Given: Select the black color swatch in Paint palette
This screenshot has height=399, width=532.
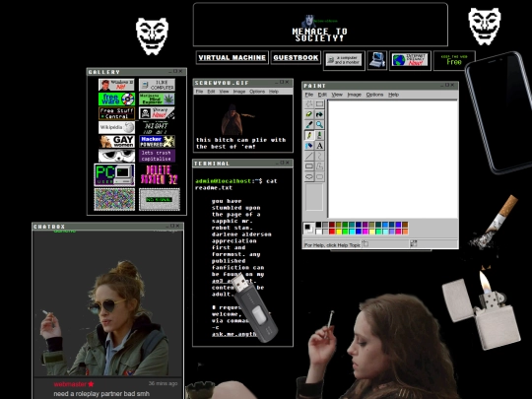Looking at the screenshot, I should click(318, 225).
